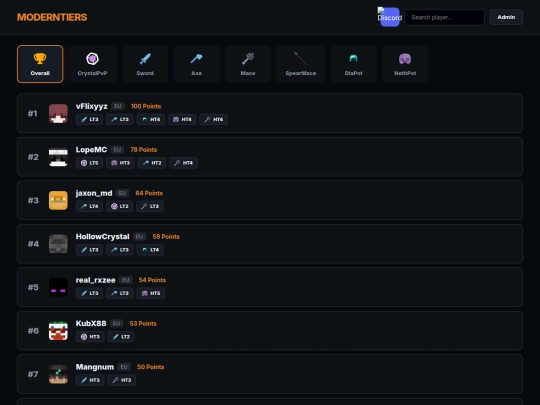Screen dimensions: 540x405
Task: Click the 54 Points label
Action: pos(152,280)
